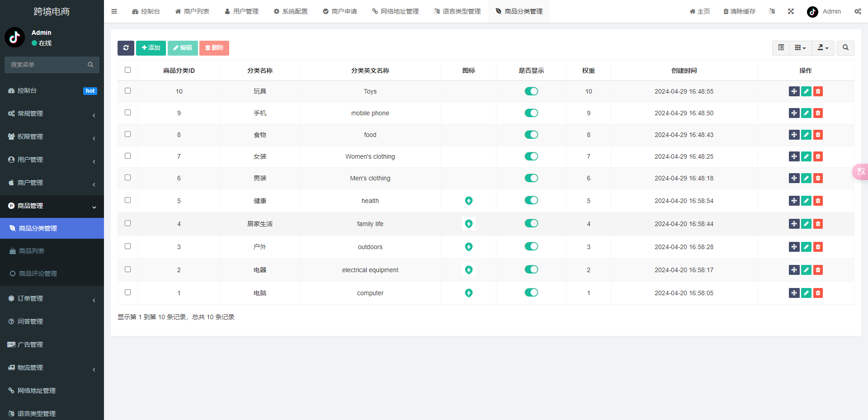Click 清除缓存 in the top bar
Screen dimensions: 868x420
pyautogui.click(x=740, y=11)
